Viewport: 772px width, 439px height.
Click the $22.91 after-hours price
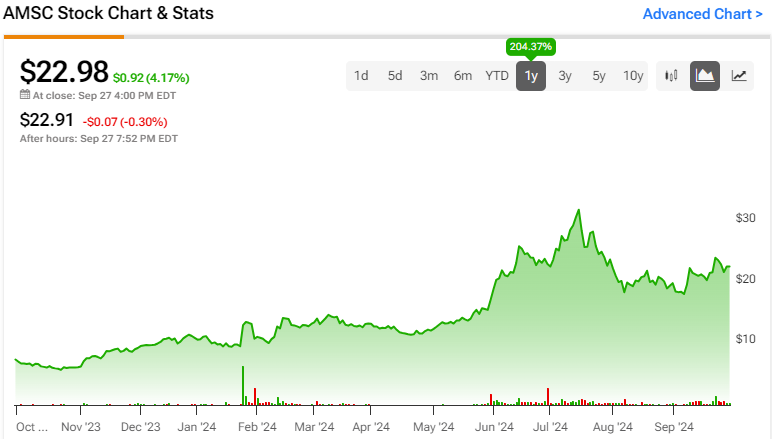[x=47, y=120]
